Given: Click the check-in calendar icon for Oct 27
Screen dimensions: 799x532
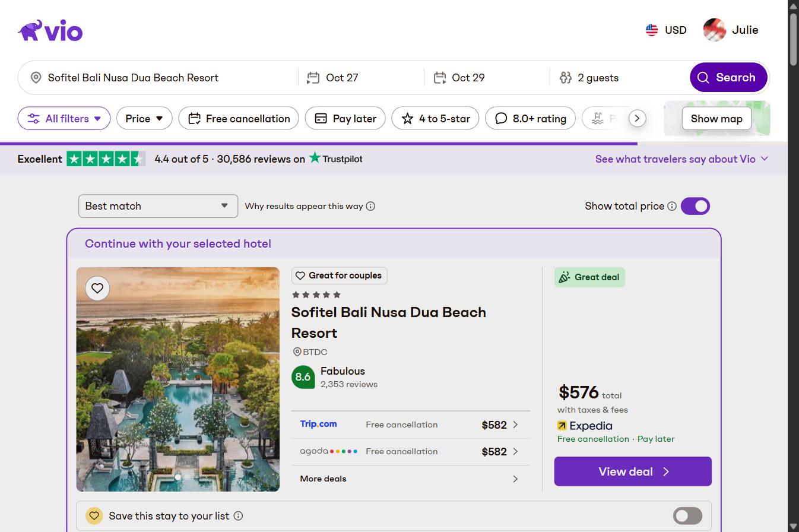Looking at the screenshot, I should pyautogui.click(x=313, y=78).
